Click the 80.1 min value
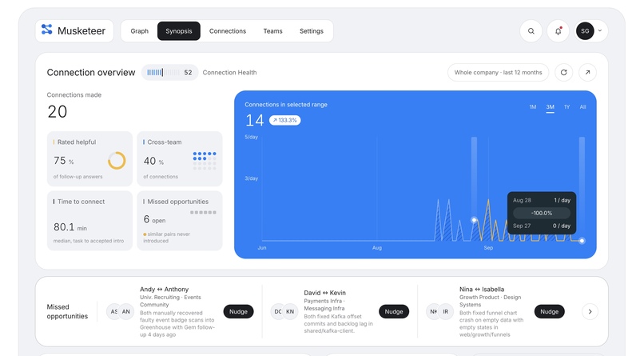The width and height of the screenshot is (644, 356). (x=70, y=227)
